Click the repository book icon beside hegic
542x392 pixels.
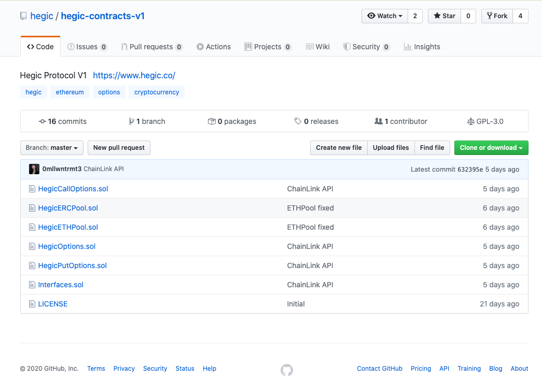[x=23, y=16]
